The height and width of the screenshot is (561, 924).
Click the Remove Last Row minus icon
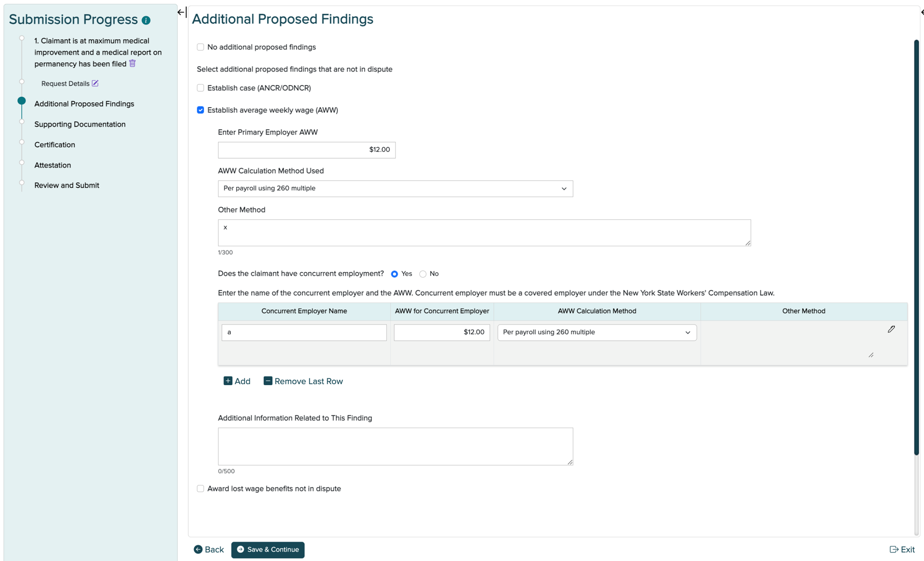coord(268,381)
